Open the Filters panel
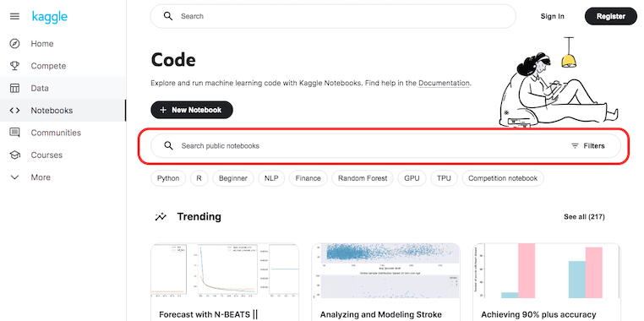The image size is (644, 321). [x=587, y=146]
